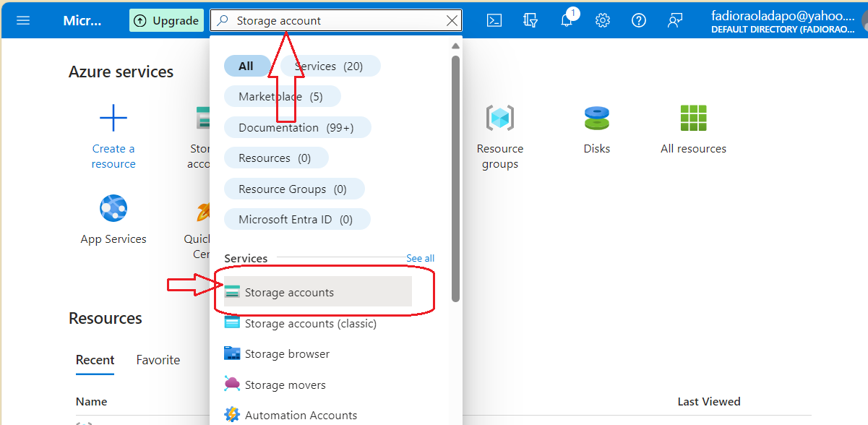Image resolution: width=868 pixels, height=425 pixels.
Task: Click the All resources label
Action: 693,148
